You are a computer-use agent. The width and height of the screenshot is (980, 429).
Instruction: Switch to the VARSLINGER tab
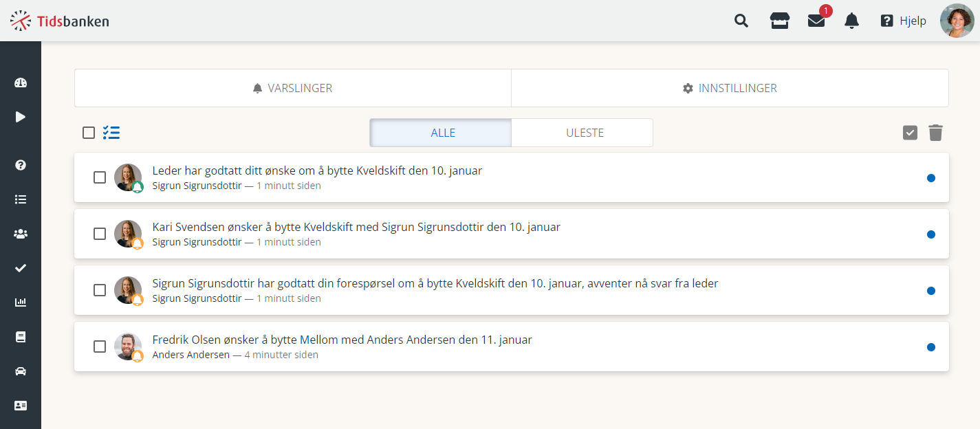293,88
